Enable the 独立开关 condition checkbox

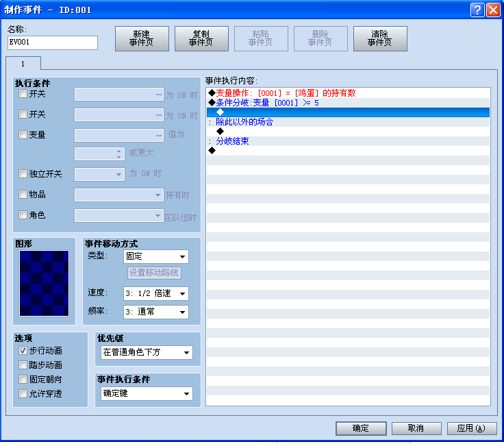pos(23,174)
